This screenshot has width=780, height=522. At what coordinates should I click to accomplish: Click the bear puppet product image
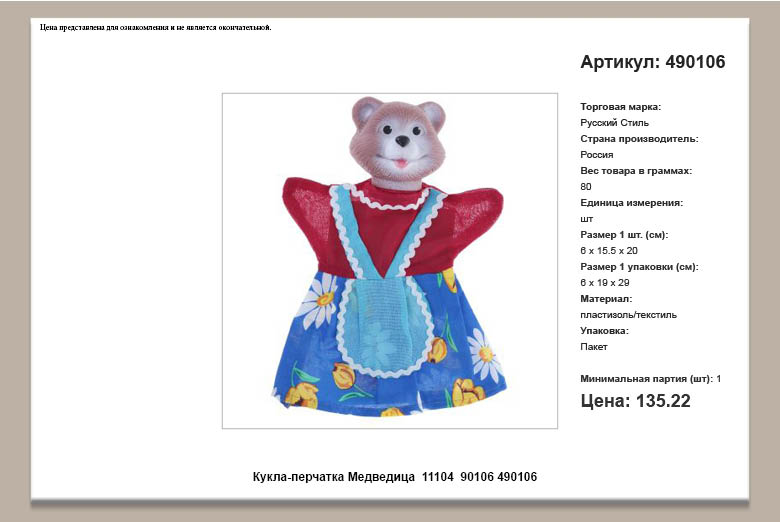point(389,261)
